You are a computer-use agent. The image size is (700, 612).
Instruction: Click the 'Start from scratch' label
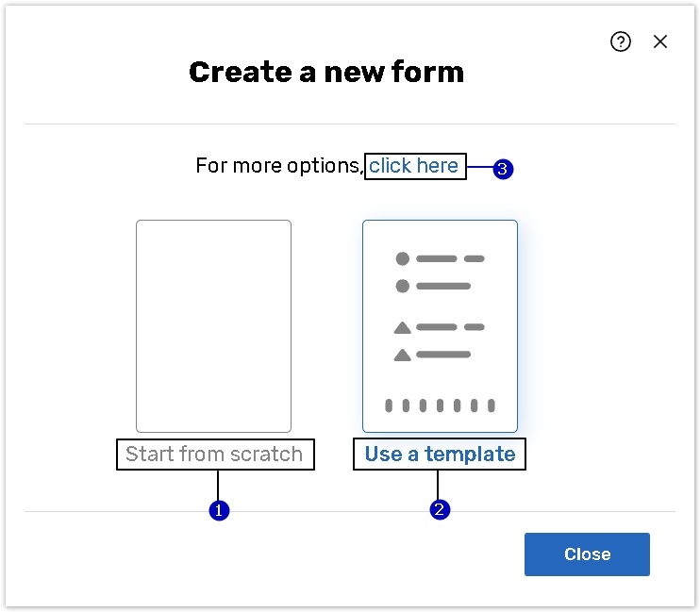[214, 455]
